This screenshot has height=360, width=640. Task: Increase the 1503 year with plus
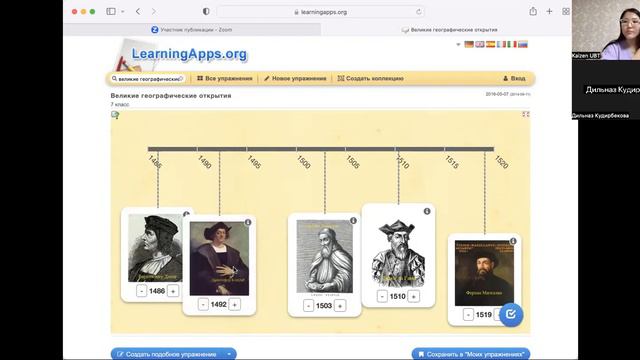coord(340,306)
